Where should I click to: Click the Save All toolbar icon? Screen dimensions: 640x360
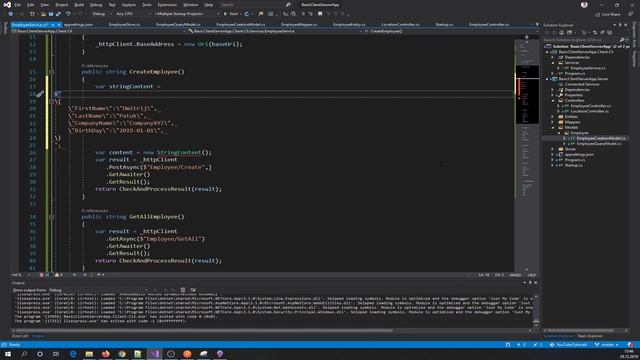(x=58, y=14)
